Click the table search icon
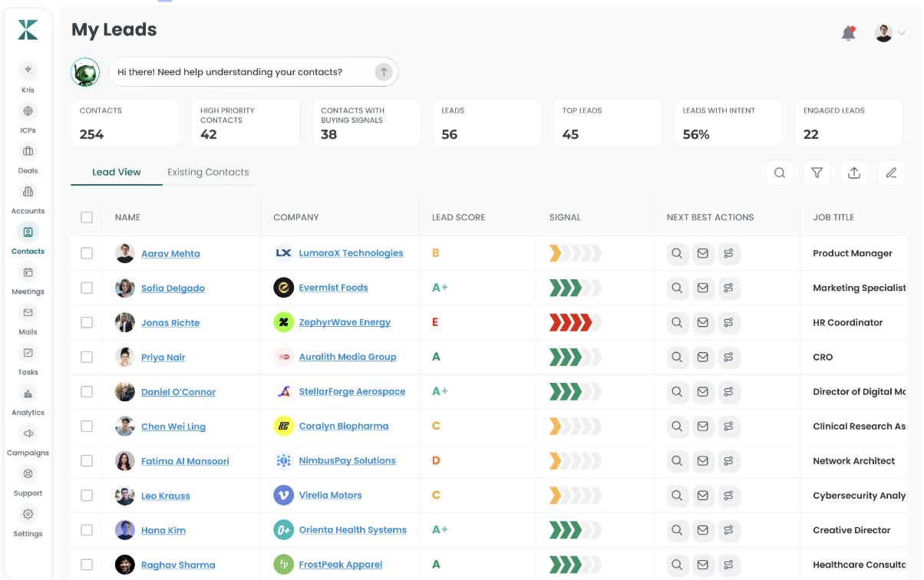 780,173
